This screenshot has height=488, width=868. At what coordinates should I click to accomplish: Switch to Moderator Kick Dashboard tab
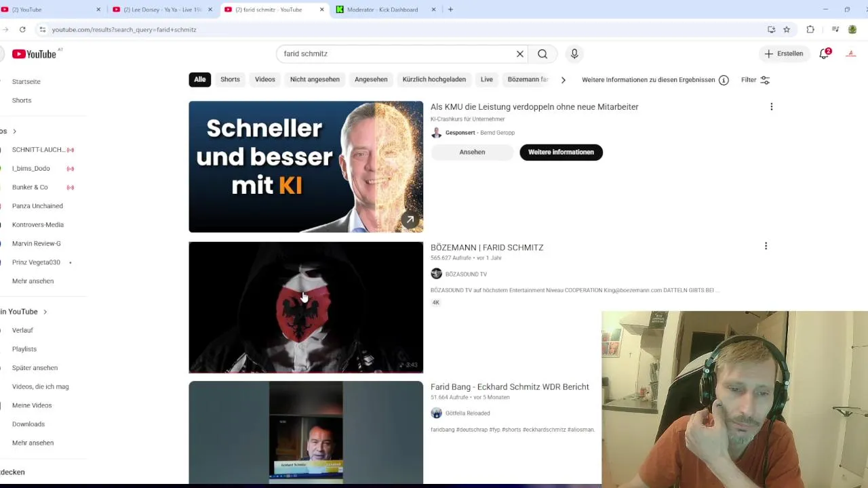point(384,9)
